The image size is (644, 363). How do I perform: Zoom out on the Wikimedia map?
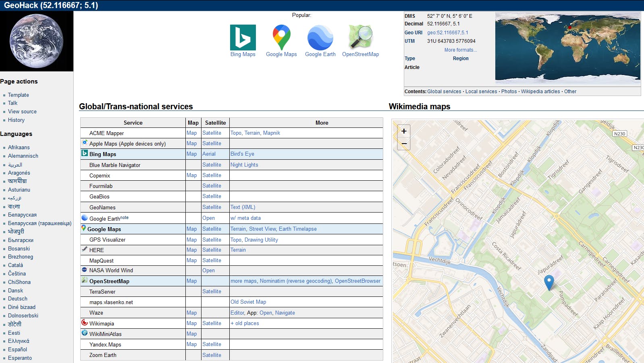[x=404, y=144]
